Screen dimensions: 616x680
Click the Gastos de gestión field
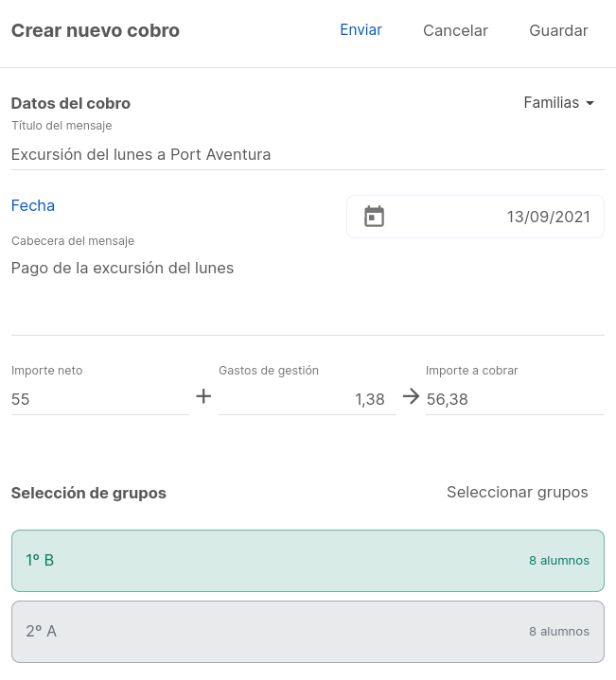tap(307, 399)
